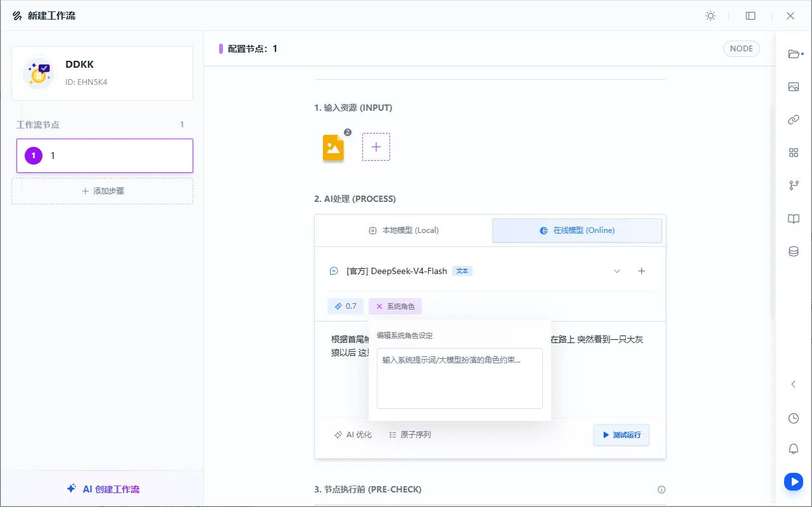Open the notifications bell icon
The height and width of the screenshot is (507, 812).
(794, 449)
